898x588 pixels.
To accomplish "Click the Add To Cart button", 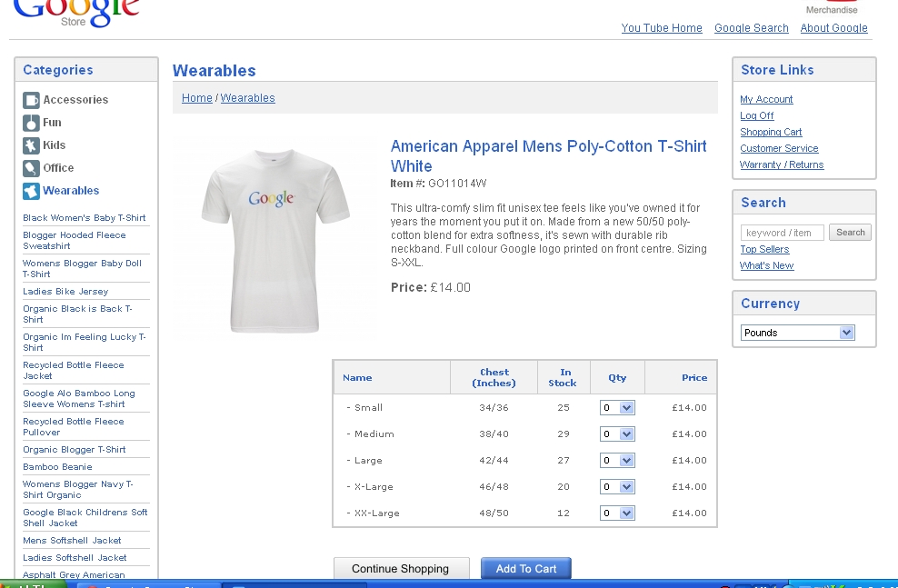I will 525,569.
